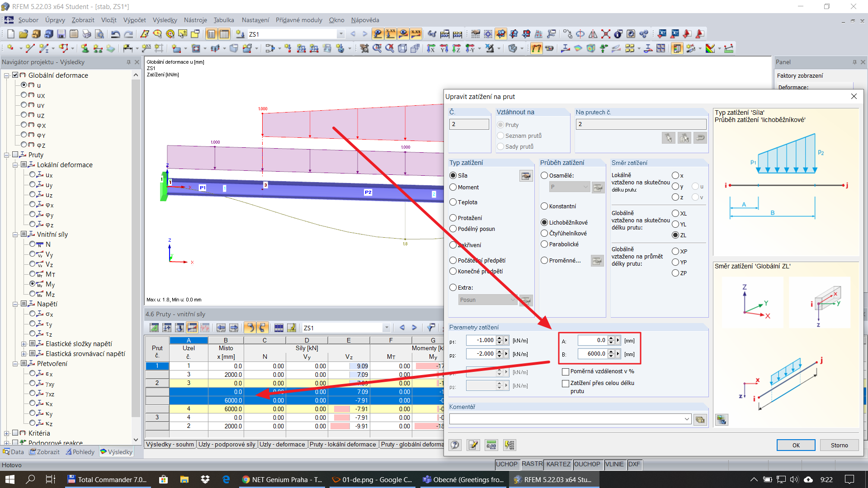Choose Konstantní load distribution option
This screenshot has width=868, height=488.
pos(544,206)
